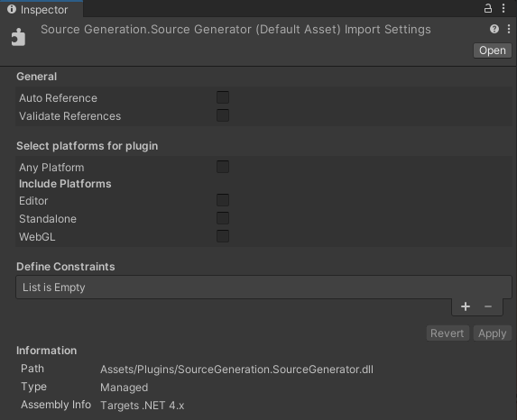Click the 'Standalone' label
Image resolution: width=517 pixels, height=420 pixels.
(x=48, y=219)
